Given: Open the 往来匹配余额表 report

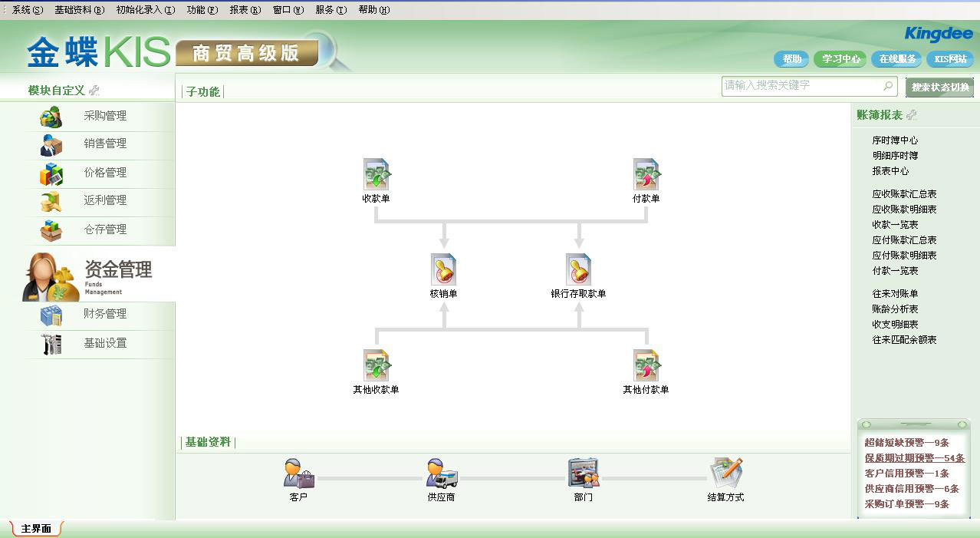Looking at the screenshot, I should click(x=904, y=340).
